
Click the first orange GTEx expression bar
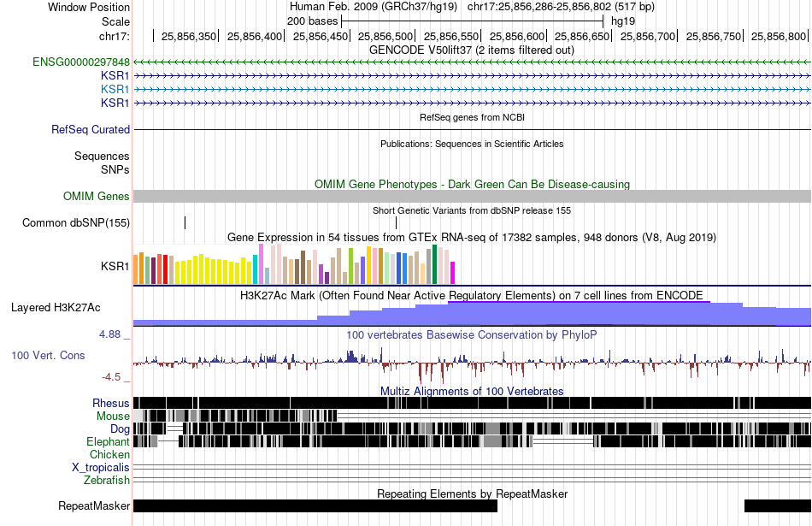(136, 269)
